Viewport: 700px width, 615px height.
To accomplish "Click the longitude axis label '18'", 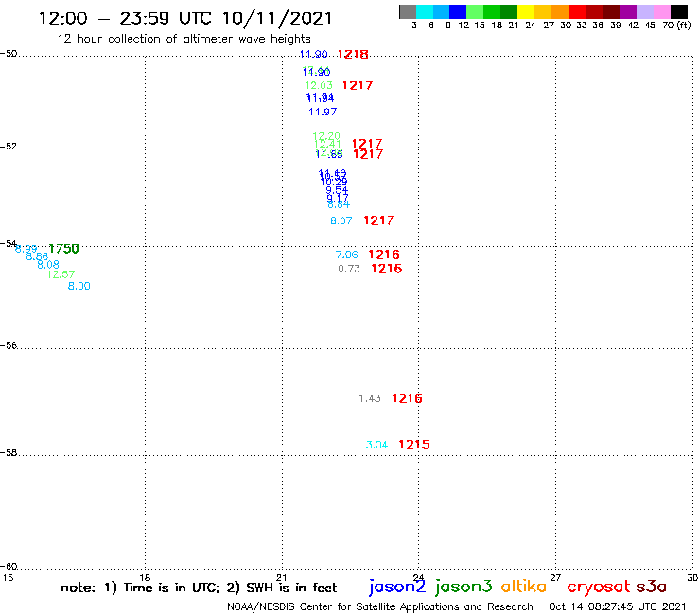I will [x=145, y=577].
